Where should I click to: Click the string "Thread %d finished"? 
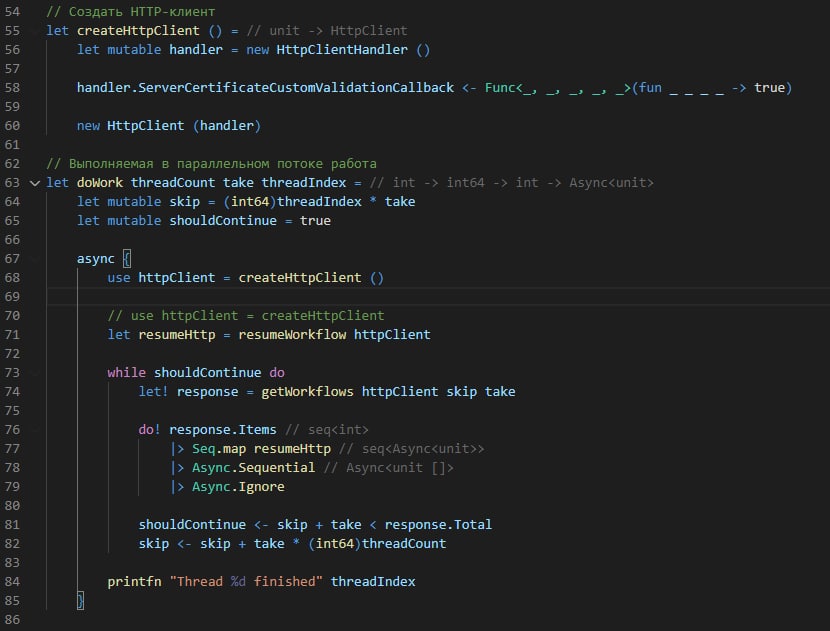click(x=246, y=582)
